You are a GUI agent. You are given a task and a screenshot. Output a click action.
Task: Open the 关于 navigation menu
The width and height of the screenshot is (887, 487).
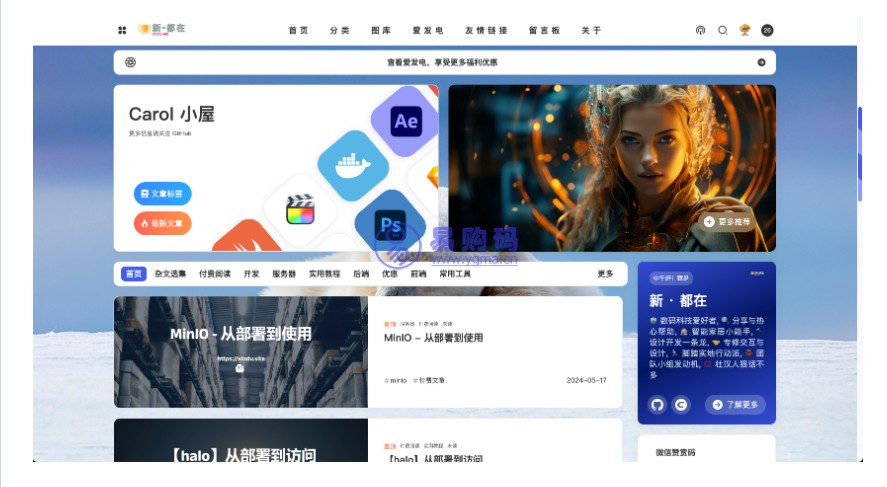click(x=591, y=30)
